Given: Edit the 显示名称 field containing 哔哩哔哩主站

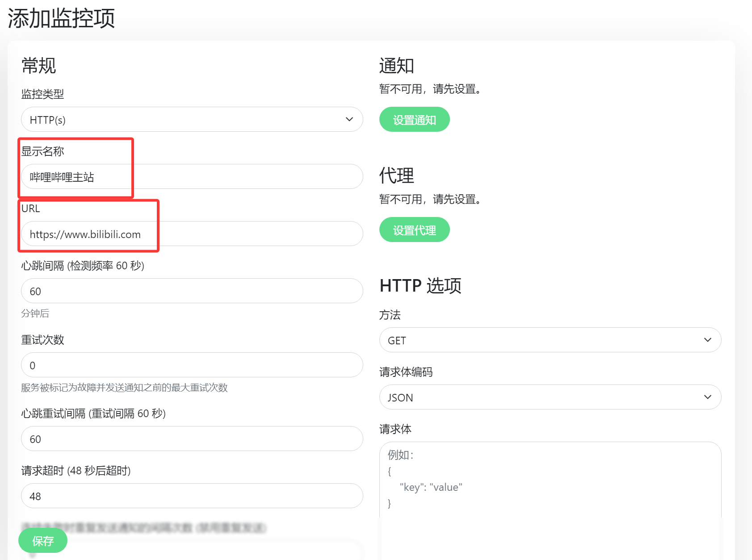Looking at the screenshot, I should pyautogui.click(x=191, y=176).
